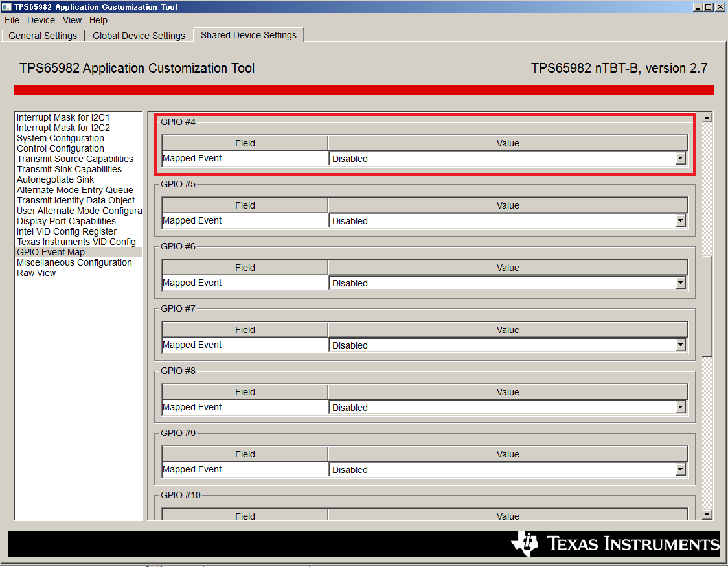728x567 pixels.
Task: Click the GPIO #6 Field column header
Action: click(245, 268)
